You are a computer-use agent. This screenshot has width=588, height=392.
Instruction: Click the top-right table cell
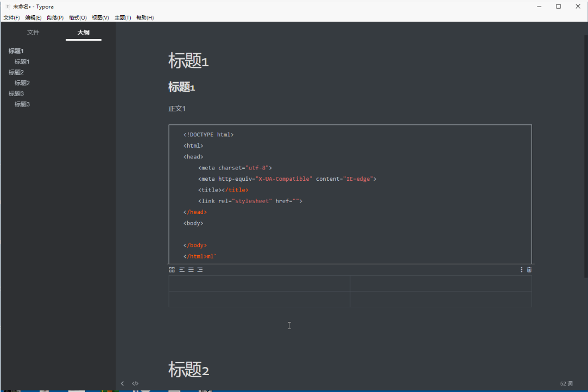(441, 283)
